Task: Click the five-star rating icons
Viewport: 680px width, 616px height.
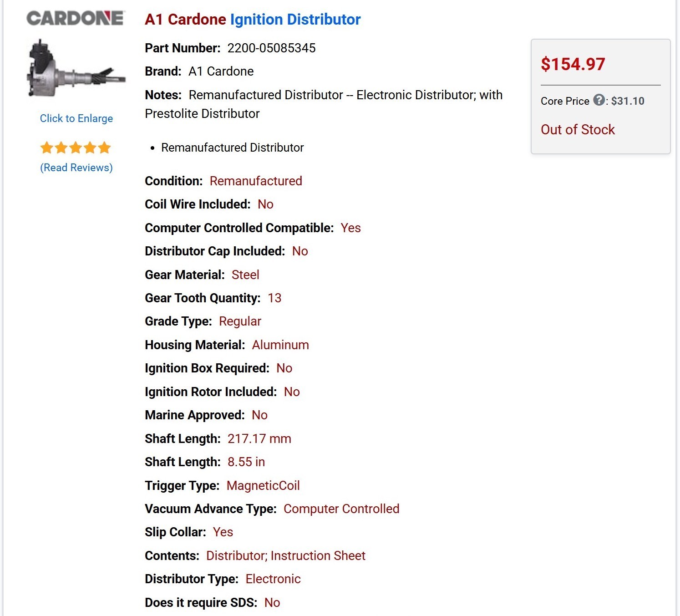Action: [x=76, y=148]
